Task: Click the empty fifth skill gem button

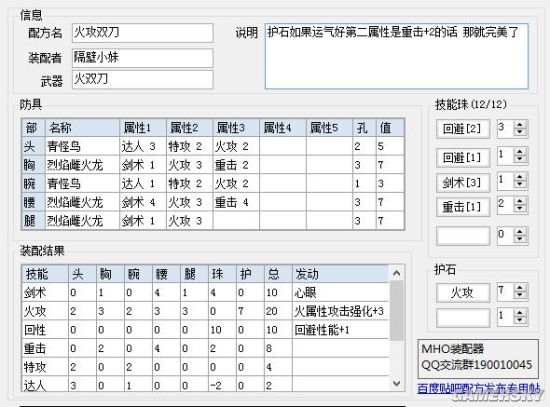Action: (463, 235)
